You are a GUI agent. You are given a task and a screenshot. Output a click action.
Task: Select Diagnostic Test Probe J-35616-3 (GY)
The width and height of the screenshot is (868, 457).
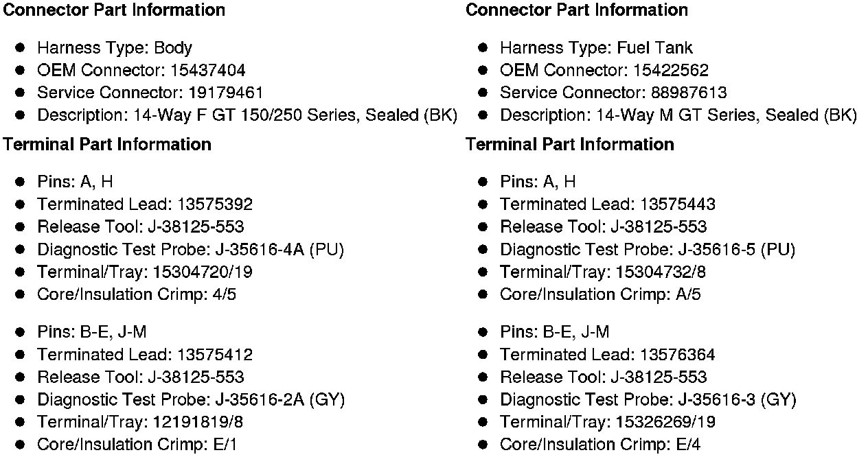point(738,400)
